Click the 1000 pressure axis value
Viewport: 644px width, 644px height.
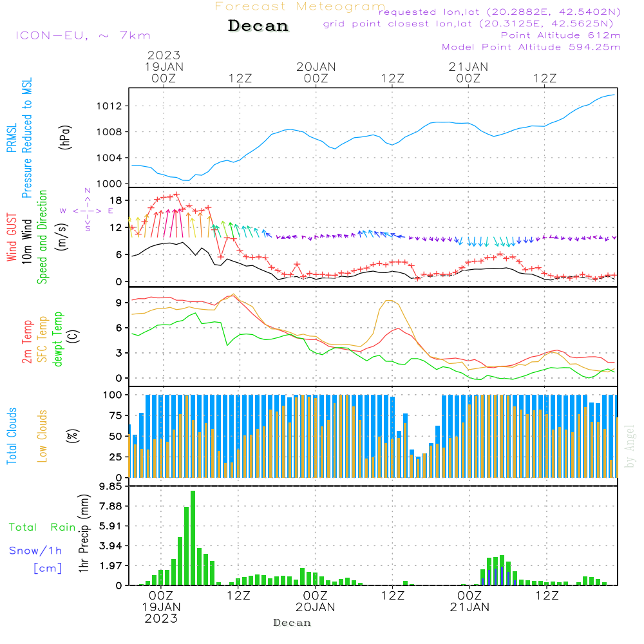click(109, 184)
